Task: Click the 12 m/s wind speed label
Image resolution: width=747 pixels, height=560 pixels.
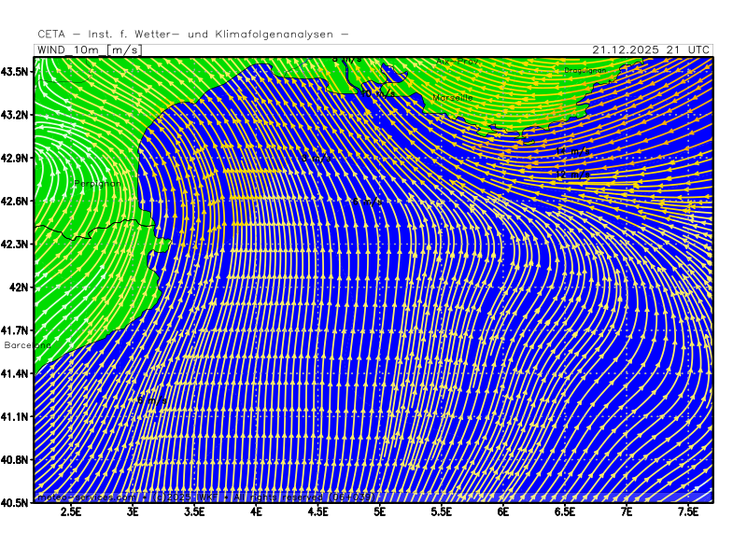Action: (x=571, y=174)
